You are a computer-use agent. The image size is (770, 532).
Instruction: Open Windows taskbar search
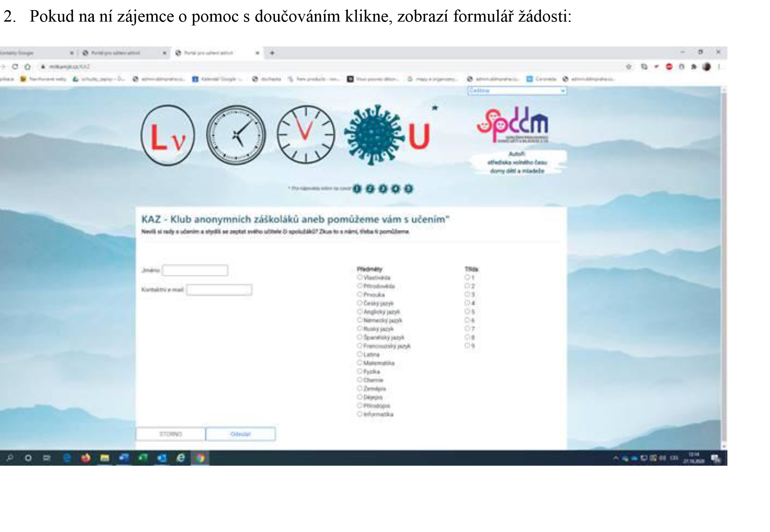[10, 458]
